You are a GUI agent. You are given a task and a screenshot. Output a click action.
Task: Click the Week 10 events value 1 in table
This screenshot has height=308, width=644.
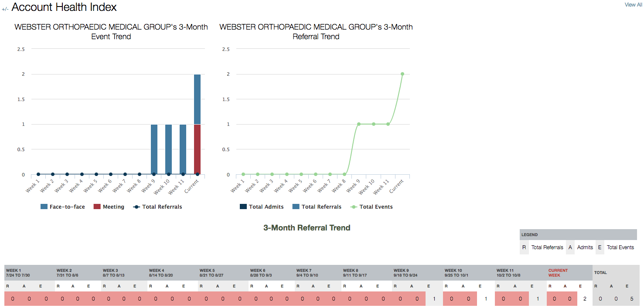click(486, 299)
